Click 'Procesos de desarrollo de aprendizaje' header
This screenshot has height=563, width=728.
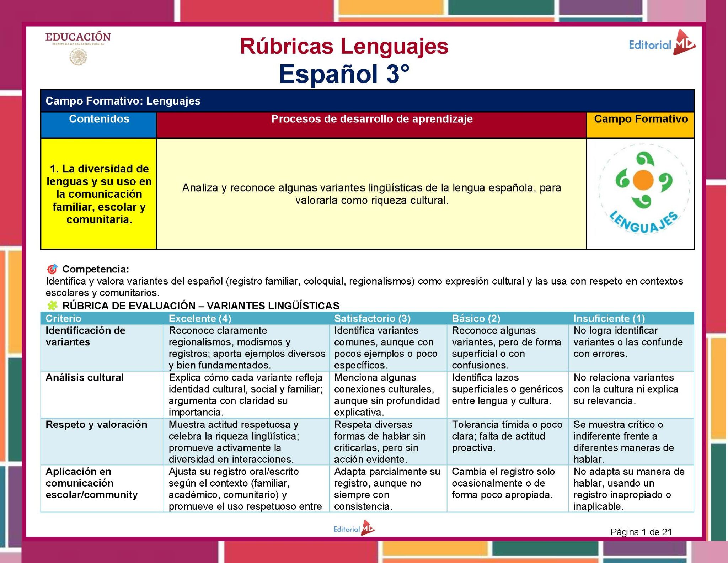coord(371,125)
